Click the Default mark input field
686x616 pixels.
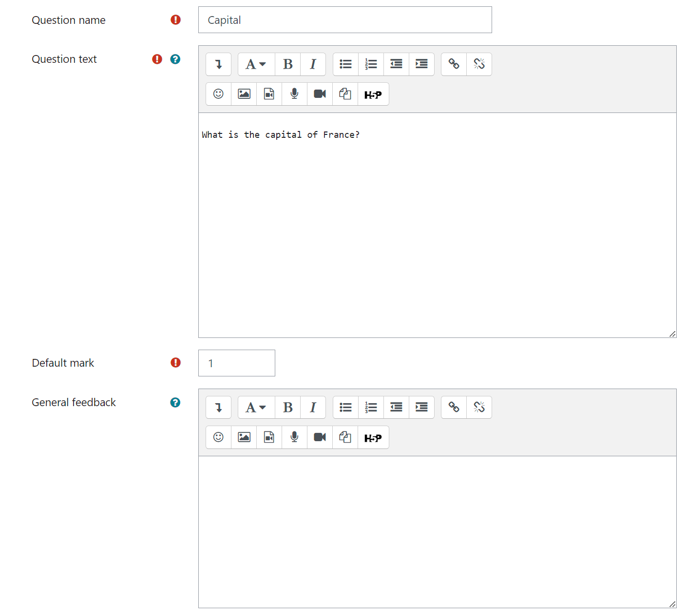237,363
